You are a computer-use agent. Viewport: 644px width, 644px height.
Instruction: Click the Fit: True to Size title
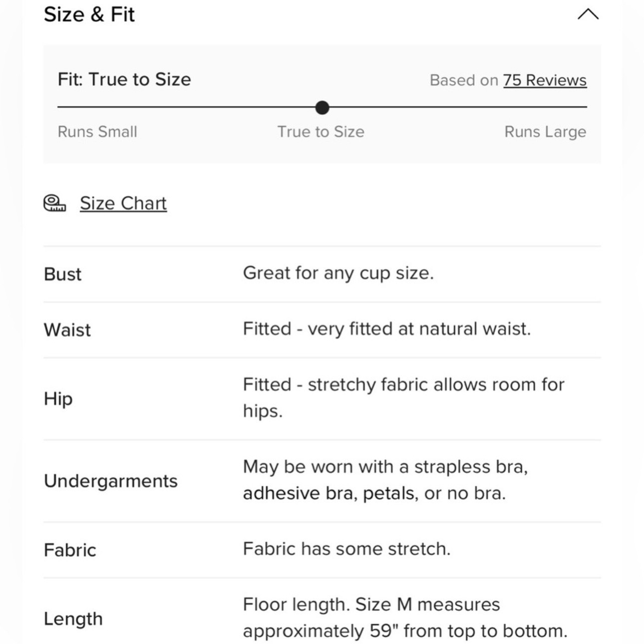click(124, 79)
